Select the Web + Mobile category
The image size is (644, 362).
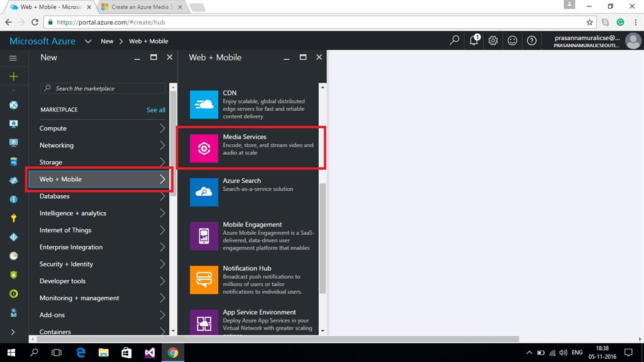pyautogui.click(x=99, y=179)
